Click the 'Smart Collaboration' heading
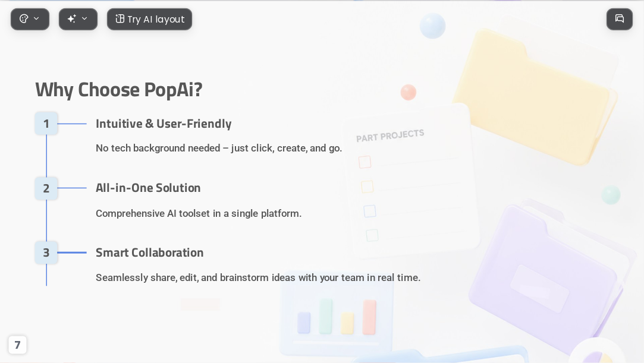 [149, 252]
